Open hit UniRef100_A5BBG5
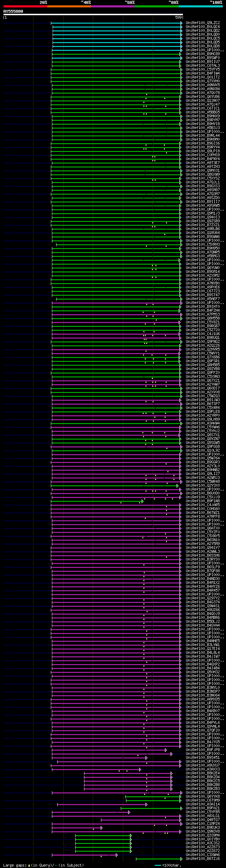This screenshot has height=868, width=226. click(203, 112)
